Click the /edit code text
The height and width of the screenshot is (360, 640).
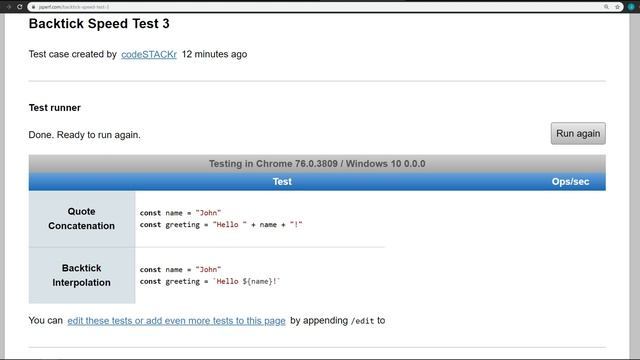(x=362, y=321)
